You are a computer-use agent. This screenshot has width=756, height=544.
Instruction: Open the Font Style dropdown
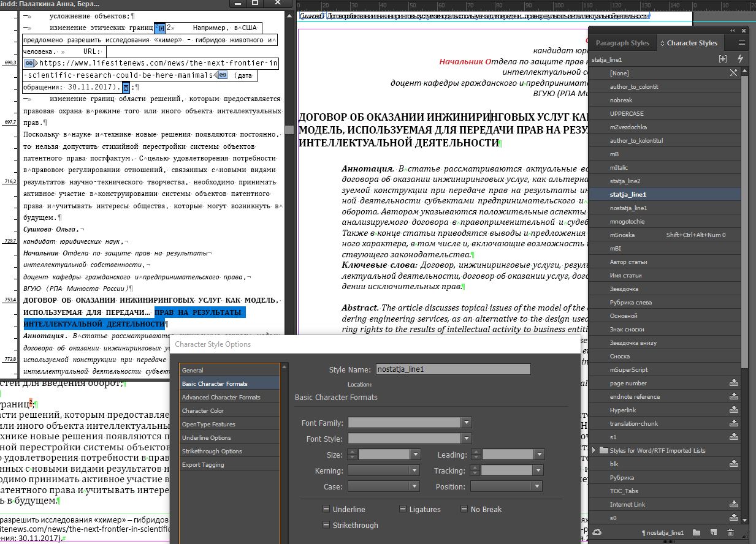coord(467,439)
